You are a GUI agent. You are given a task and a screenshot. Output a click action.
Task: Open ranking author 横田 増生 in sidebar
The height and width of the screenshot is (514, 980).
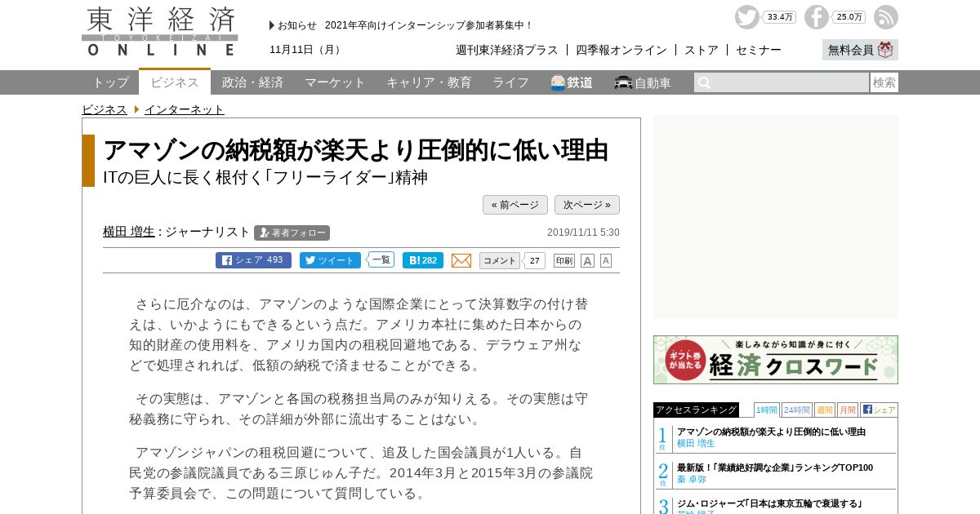[696, 443]
